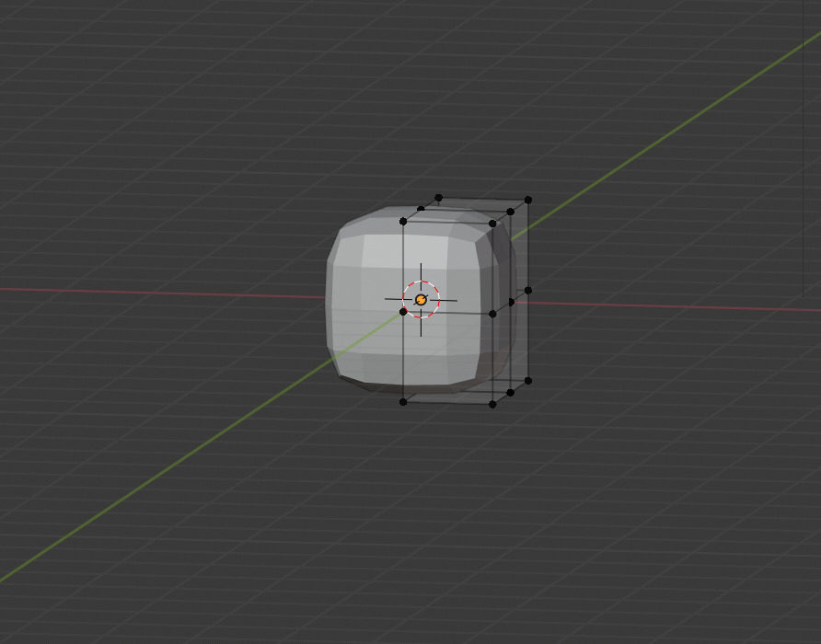Select the bottom-right front lattice control point
The width and height of the screenshot is (821, 644).
[x=492, y=404]
